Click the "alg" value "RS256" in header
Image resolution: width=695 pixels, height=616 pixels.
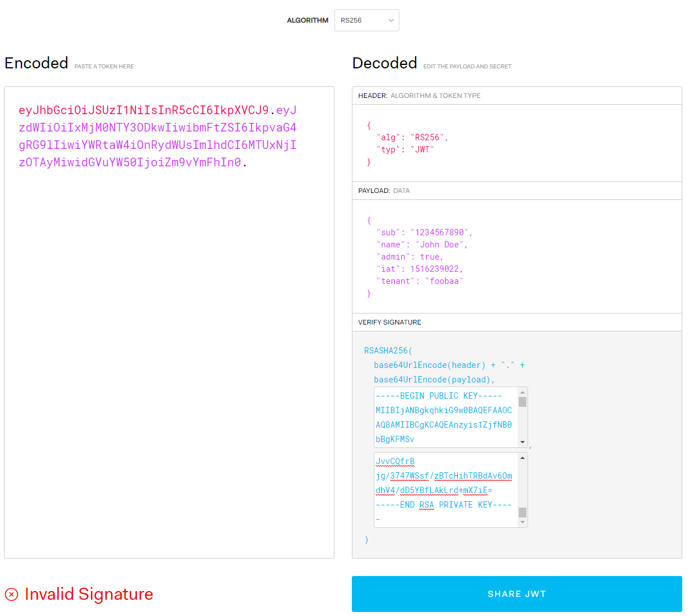[x=427, y=137]
